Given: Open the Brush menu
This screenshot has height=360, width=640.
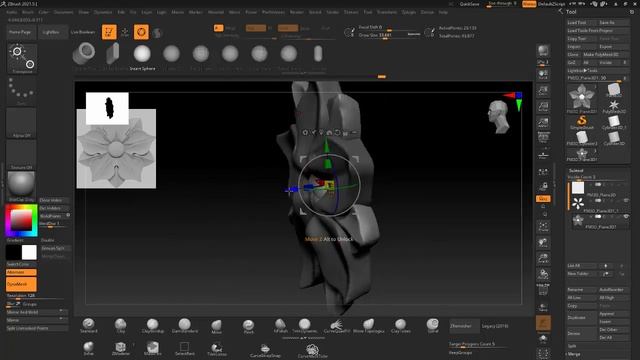Looking at the screenshot, I should coord(28,12).
